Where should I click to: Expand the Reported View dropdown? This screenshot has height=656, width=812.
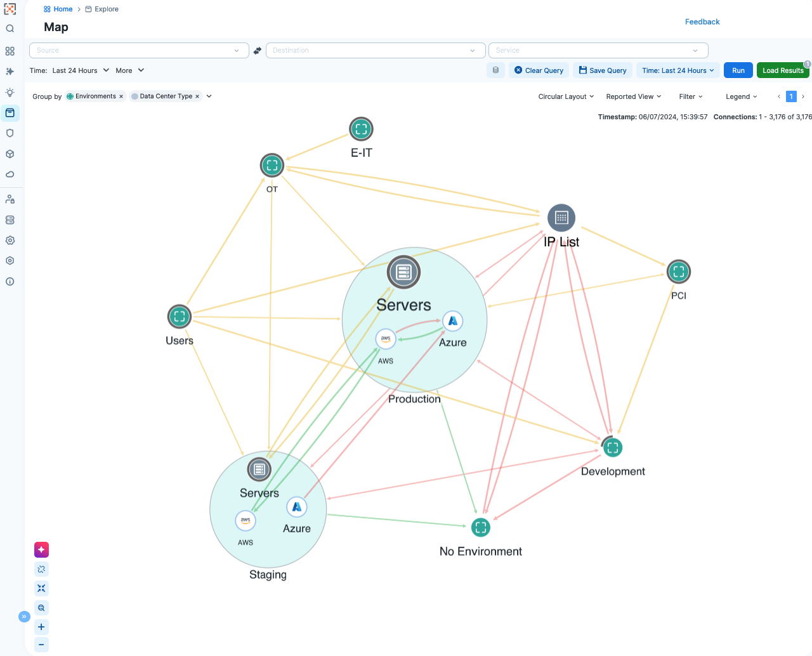(633, 96)
